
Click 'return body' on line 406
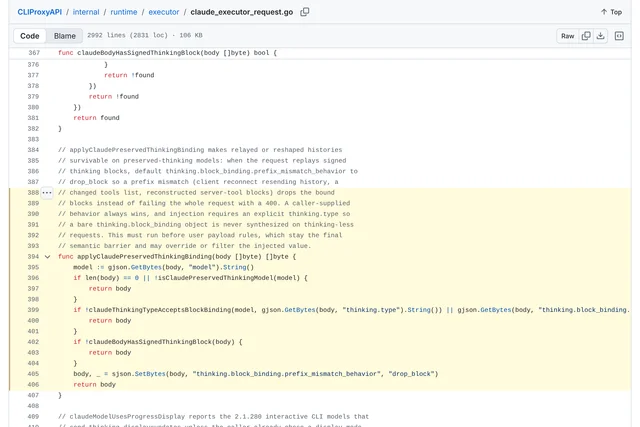click(95, 385)
